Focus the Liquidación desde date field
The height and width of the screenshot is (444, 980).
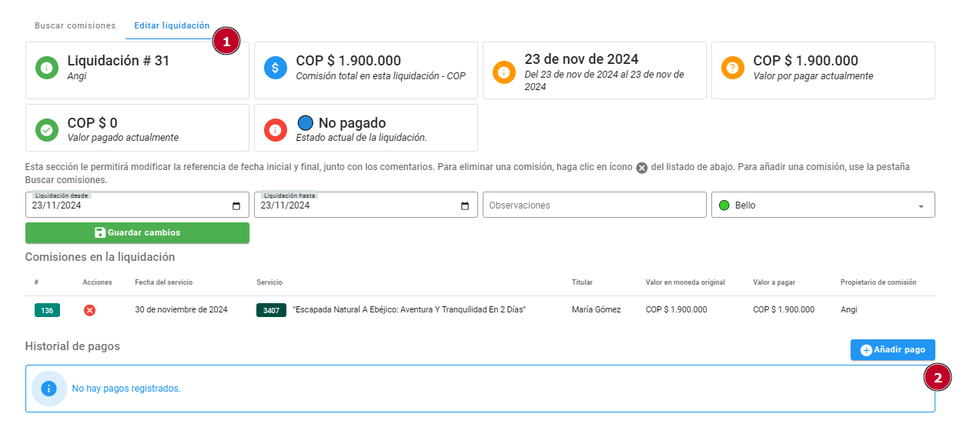(x=137, y=205)
